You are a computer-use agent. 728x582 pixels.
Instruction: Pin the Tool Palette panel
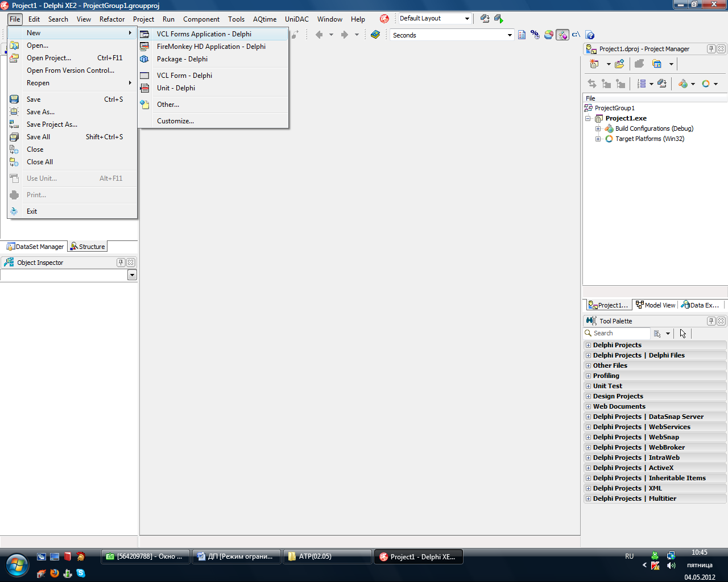[711, 321]
